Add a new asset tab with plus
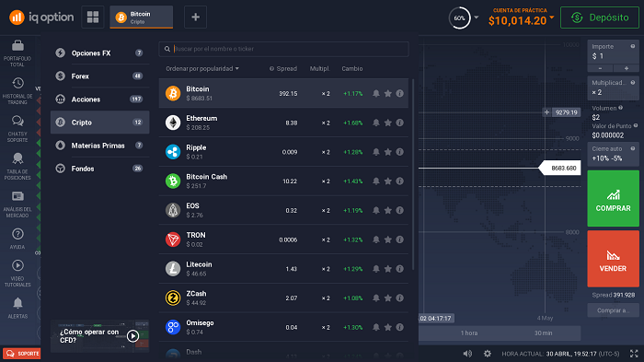This screenshot has height=362, width=644. [195, 17]
